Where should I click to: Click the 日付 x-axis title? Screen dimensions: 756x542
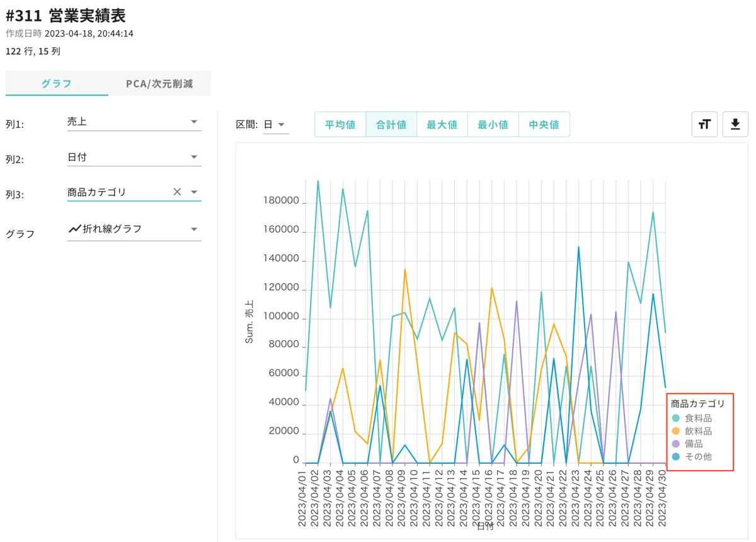[485, 526]
